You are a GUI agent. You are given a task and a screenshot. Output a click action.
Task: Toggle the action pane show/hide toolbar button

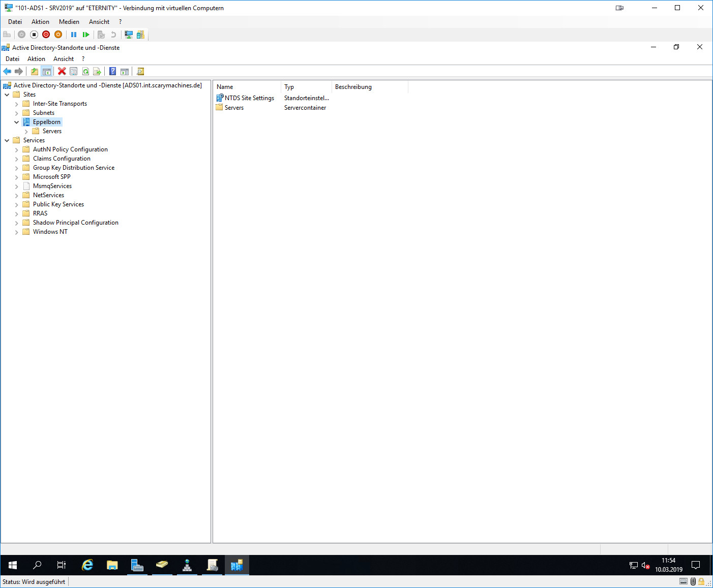(125, 71)
